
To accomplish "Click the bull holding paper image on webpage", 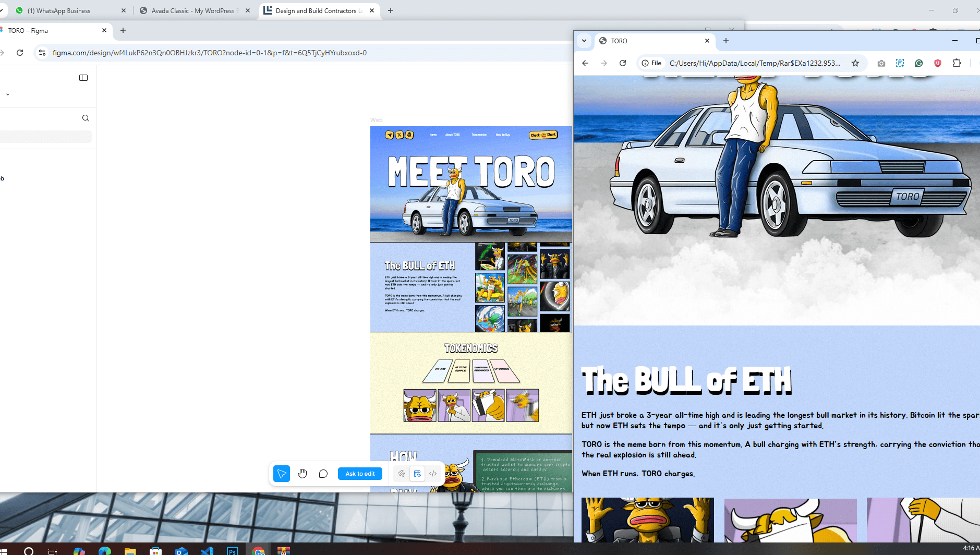I will [791, 520].
